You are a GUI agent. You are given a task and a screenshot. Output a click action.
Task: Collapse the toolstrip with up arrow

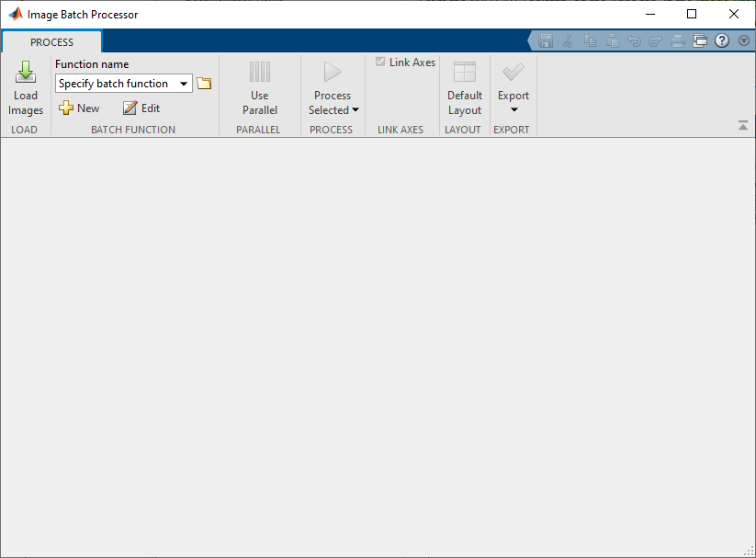743,126
